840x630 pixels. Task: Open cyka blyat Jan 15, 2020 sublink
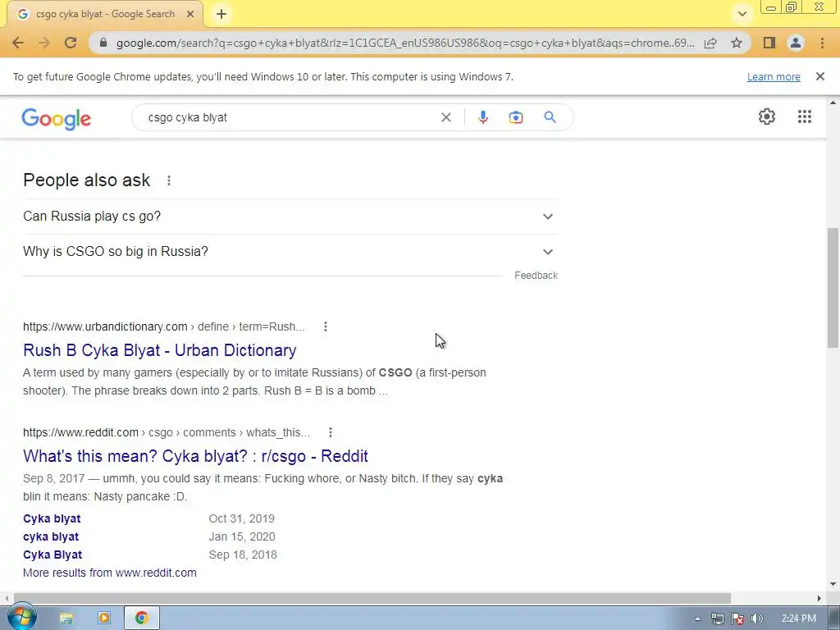[x=51, y=536]
